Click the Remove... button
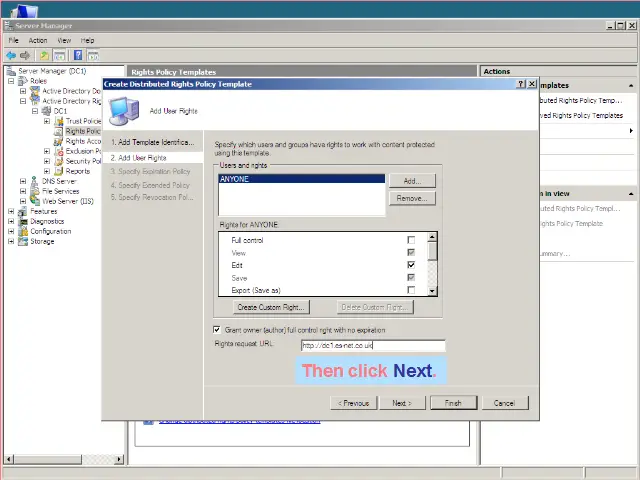This screenshot has width=640, height=480. (412, 198)
